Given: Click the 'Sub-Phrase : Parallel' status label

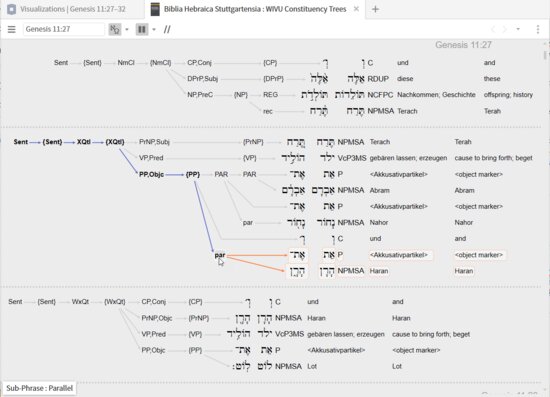Looking at the screenshot, I should (39, 388).
